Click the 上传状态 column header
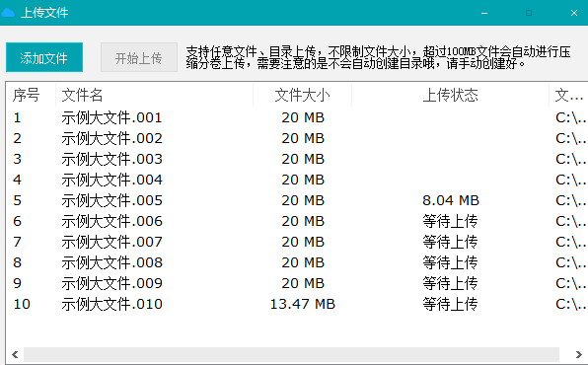 coord(450,95)
